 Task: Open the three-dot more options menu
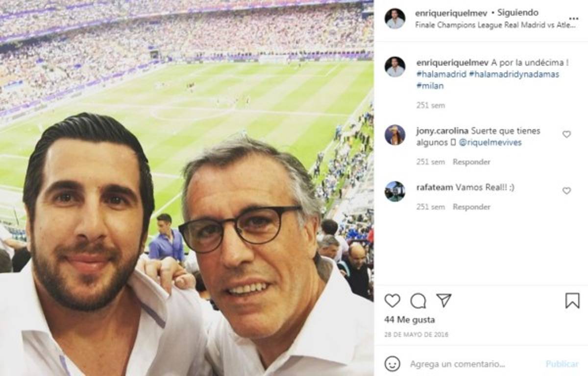[x=573, y=19]
